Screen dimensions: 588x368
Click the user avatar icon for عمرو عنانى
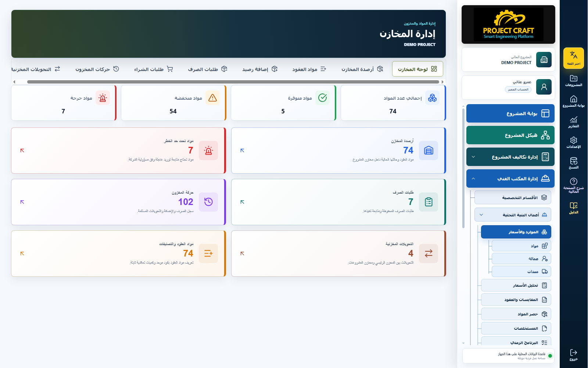pos(544,87)
